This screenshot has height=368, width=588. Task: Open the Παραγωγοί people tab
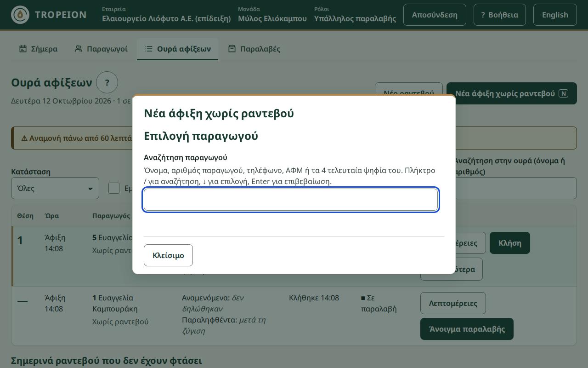pos(101,49)
